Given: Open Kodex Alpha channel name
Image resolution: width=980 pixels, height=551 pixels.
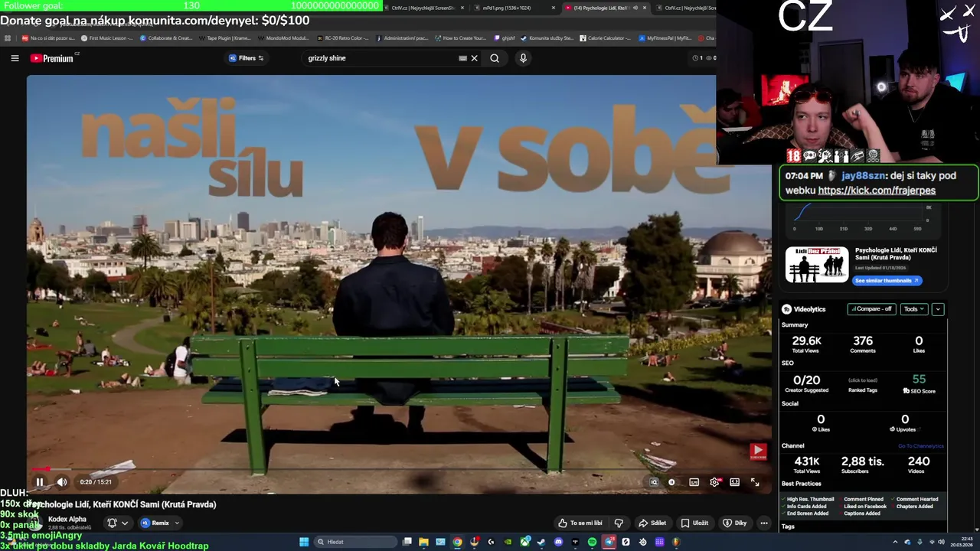Looking at the screenshot, I should pos(67,519).
